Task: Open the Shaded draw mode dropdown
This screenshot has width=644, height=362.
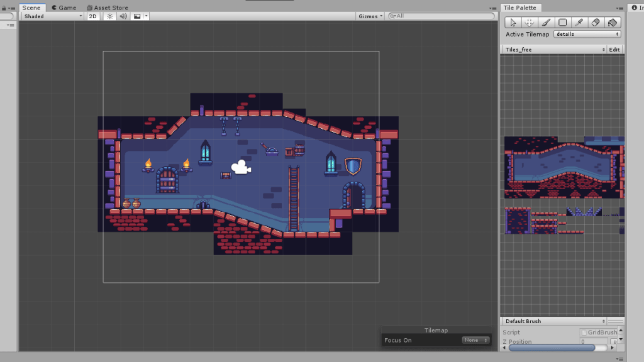Action: pos(52,16)
